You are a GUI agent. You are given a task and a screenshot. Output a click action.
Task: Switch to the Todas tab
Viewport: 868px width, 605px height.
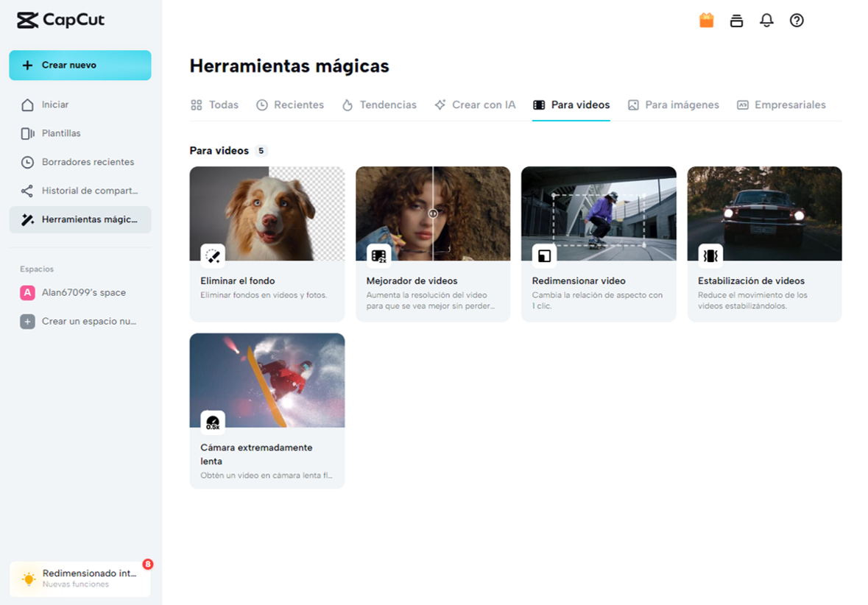point(214,105)
